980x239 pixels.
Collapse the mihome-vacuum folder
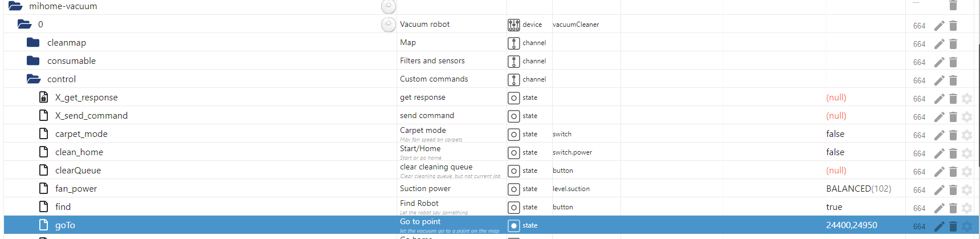(x=15, y=6)
